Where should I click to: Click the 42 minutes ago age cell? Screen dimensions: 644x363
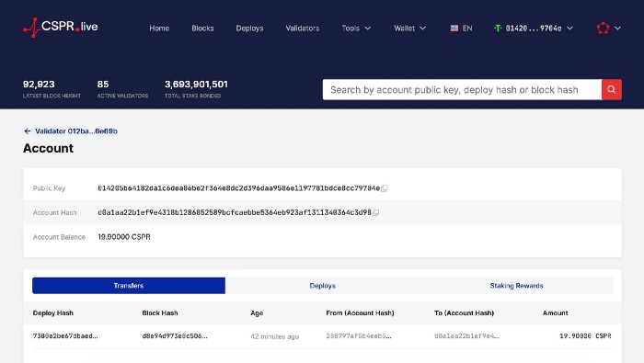[x=275, y=336]
